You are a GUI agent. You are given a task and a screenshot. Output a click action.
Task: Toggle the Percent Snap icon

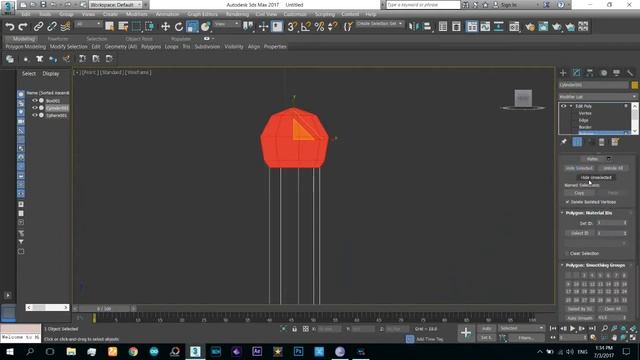pos(319,27)
